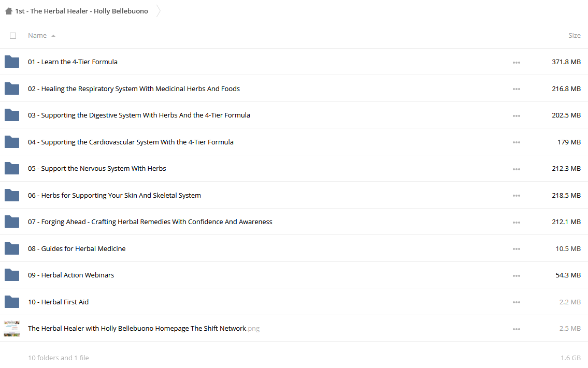
Task: Show actions menu for 08 - Guides for Herbal Medicine
Action: (517, 249)
